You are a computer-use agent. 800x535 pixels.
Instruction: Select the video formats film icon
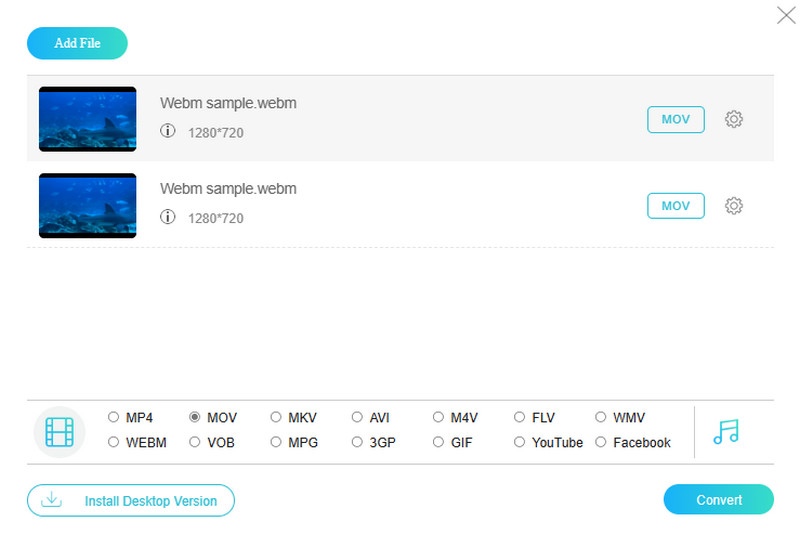(x=59, y=432)
